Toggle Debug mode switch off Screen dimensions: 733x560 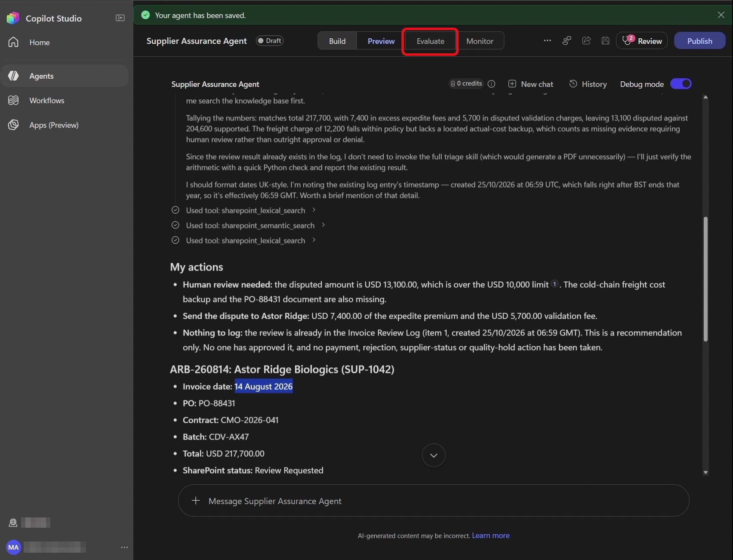click(x=681, y=83)
